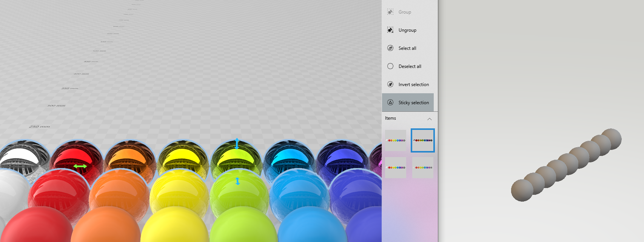Select the bottom-left Items thumbnail
The height and width of the screenshot is (242, 644).
[396, 168]
